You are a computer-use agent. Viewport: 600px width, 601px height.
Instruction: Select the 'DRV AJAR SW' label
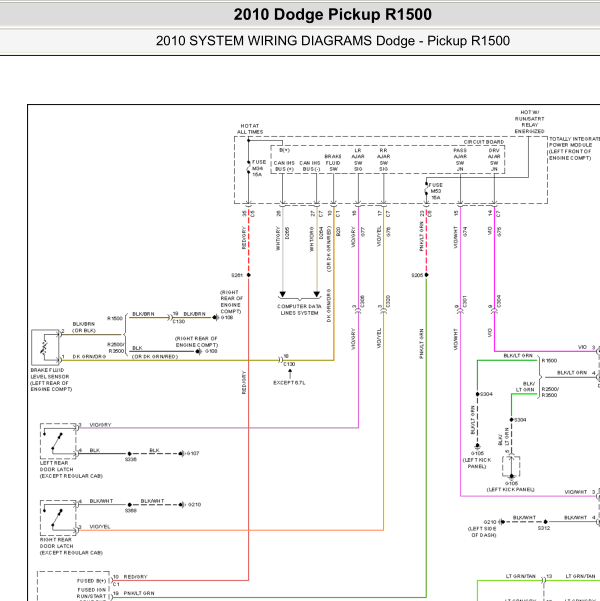pyautogui.click(x=494, y=160)
